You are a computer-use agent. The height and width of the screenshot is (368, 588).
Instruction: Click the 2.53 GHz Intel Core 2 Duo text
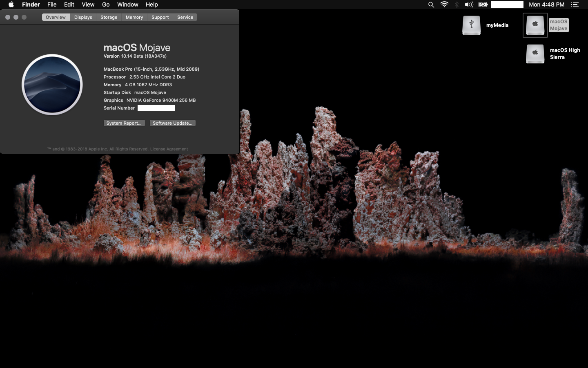[157, 77]
